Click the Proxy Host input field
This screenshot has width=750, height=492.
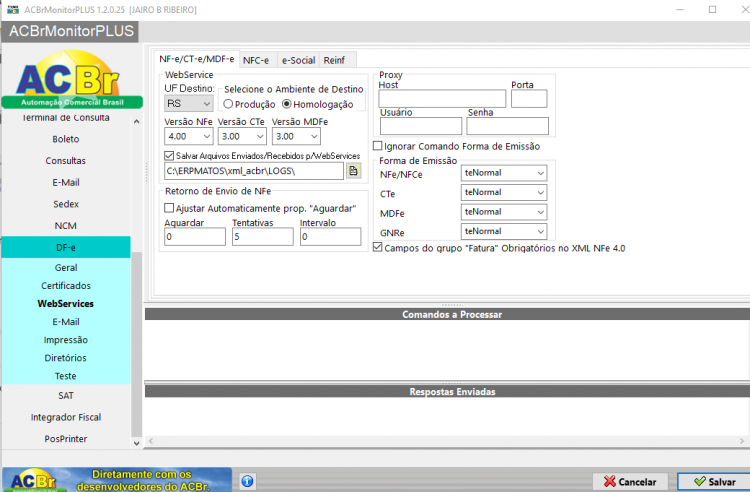coord(442,98)
